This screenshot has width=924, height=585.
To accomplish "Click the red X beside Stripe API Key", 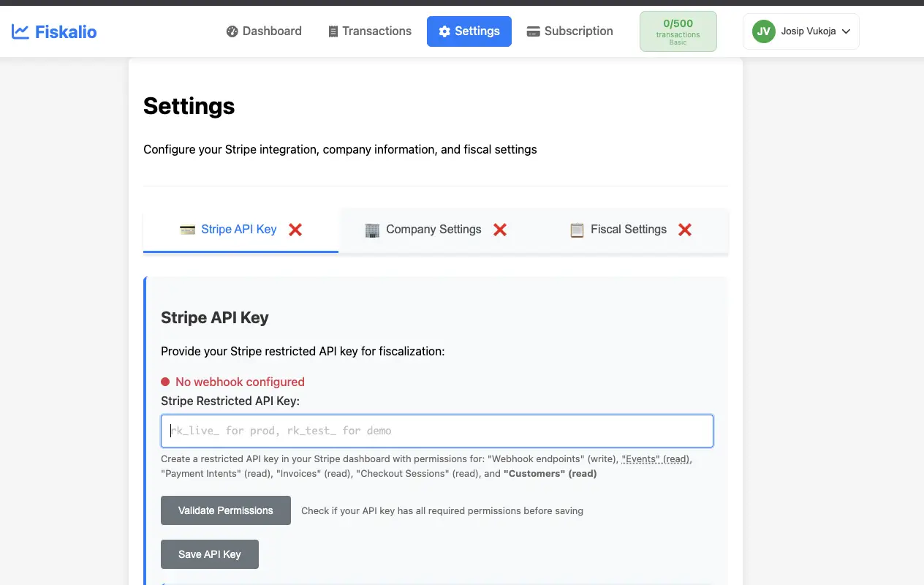I will 295,230.
